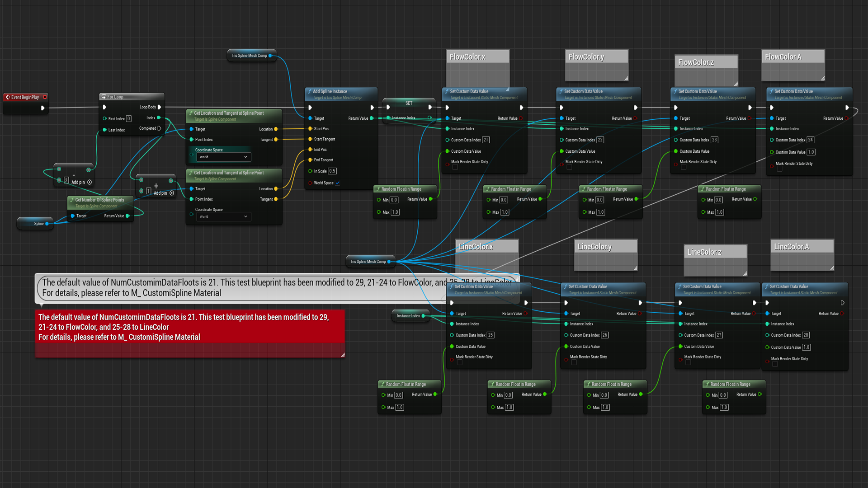Click Custom Data Index 24 value field
The width and height of the screenshot is (868, 488).
pos(810,140)
